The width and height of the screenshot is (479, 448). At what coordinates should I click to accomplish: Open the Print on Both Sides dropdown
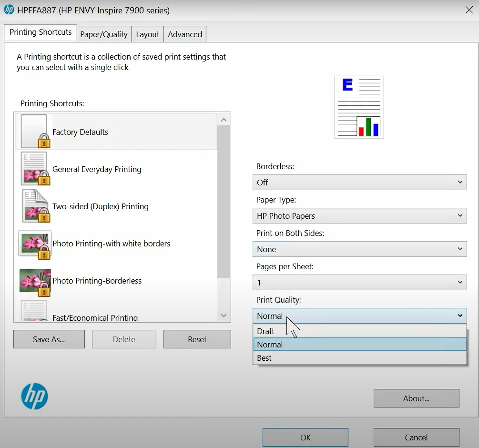pos(359,249)
